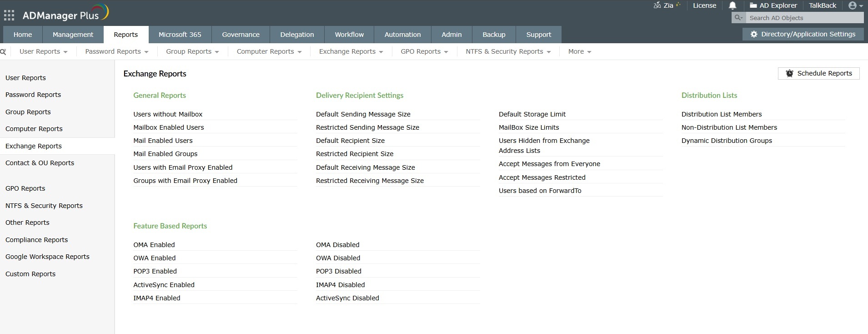Open Default Sending Message Size report

coord(363,114)
